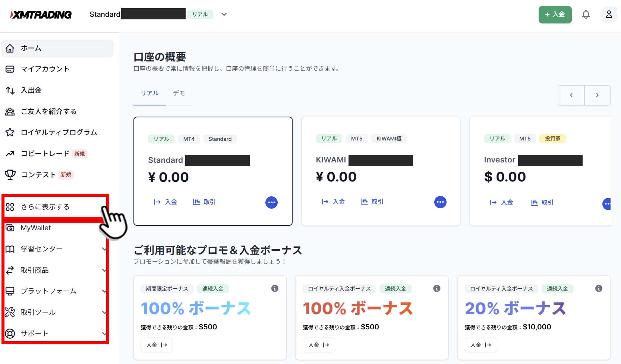Open ホーム in the sidebar

[x=57, y=48]
